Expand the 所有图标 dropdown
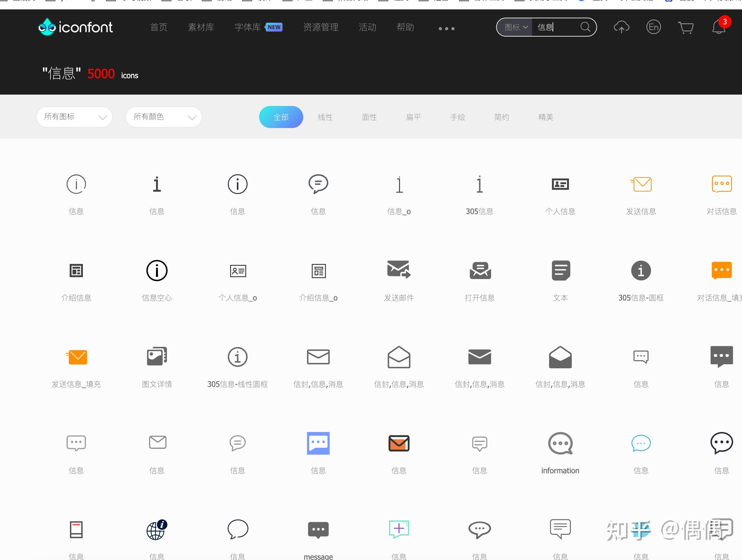 74,117
